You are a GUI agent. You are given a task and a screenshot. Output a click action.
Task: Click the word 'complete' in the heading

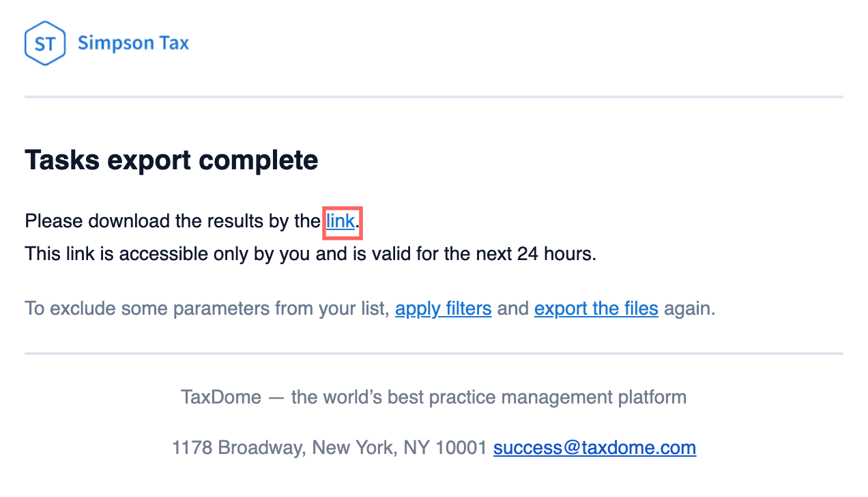coord(258,160)
